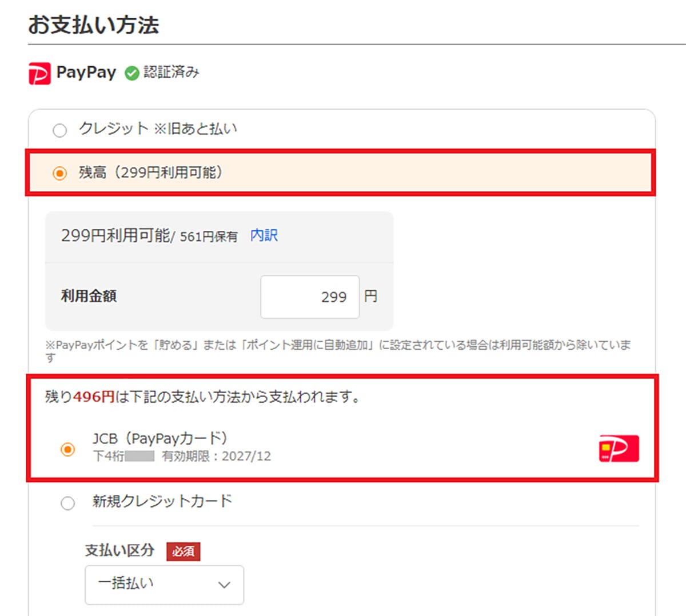
Task: Click the 299円利用可能 balance text
Action: tap(116, 235)
